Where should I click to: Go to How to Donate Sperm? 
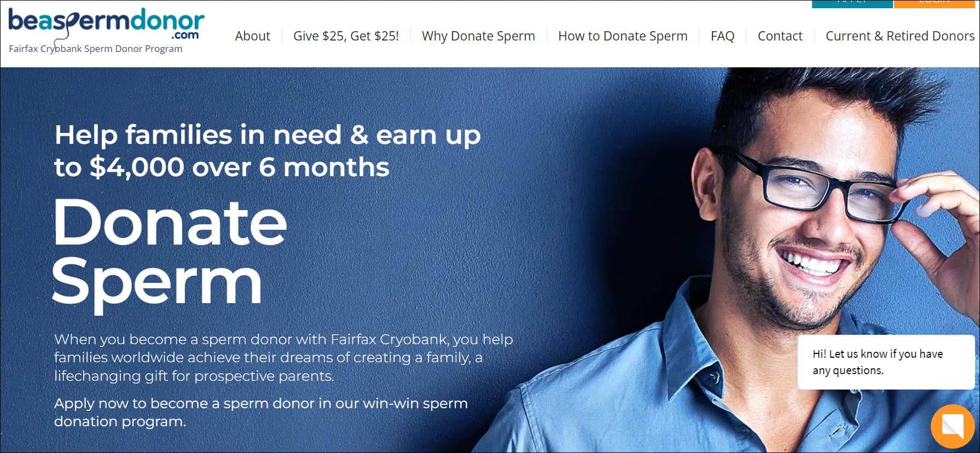[623, 36]
